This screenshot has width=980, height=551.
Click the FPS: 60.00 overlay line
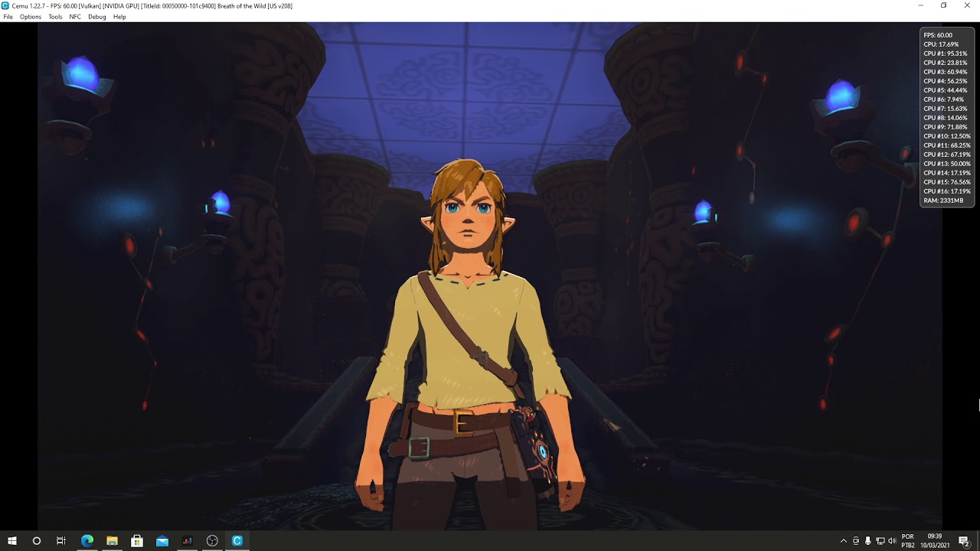point(938,35)
